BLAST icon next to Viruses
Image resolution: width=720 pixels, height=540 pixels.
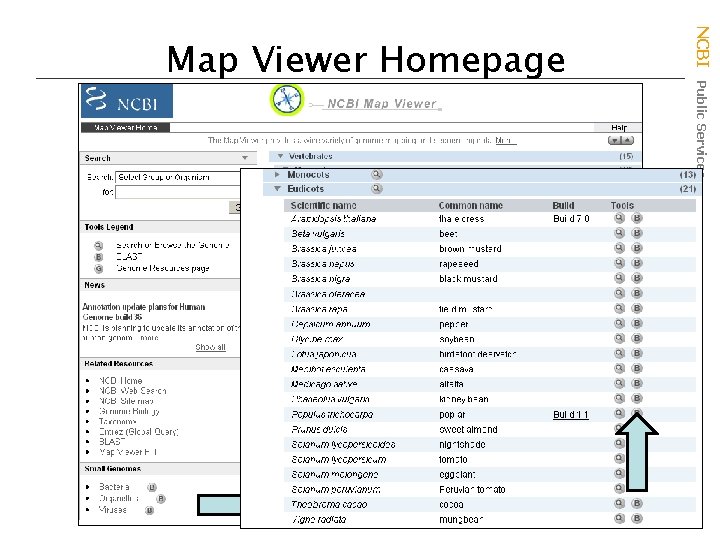150,510
